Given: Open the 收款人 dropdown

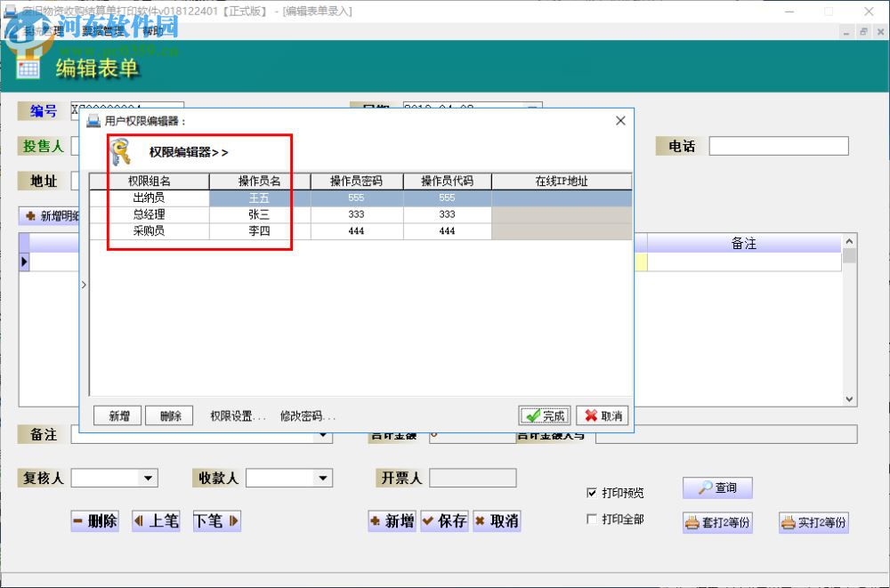Looking at the screenshot, I should click(323, 479).
